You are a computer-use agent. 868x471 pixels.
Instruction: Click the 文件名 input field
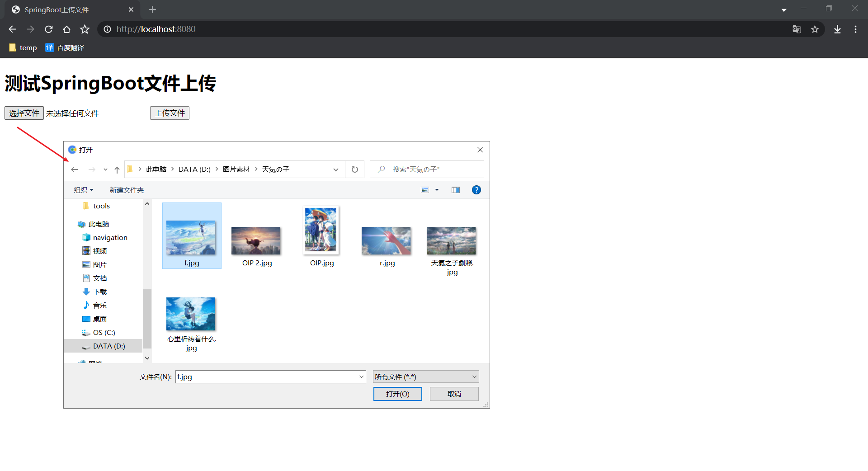pyautogui.click(x=267, y=377)
